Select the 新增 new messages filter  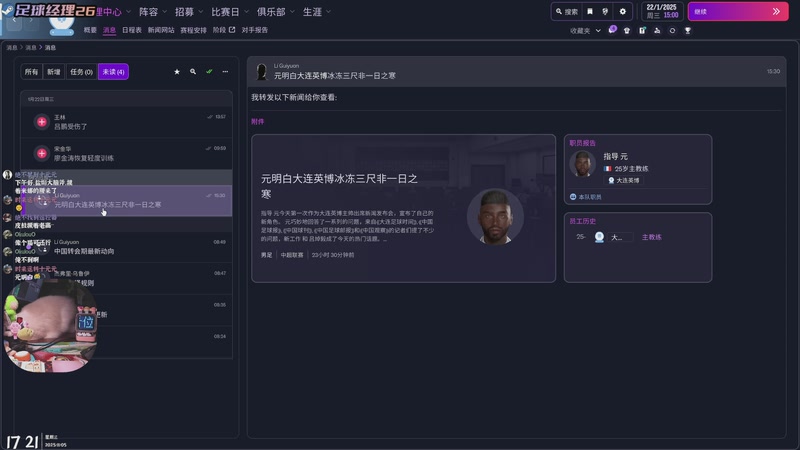54,72
